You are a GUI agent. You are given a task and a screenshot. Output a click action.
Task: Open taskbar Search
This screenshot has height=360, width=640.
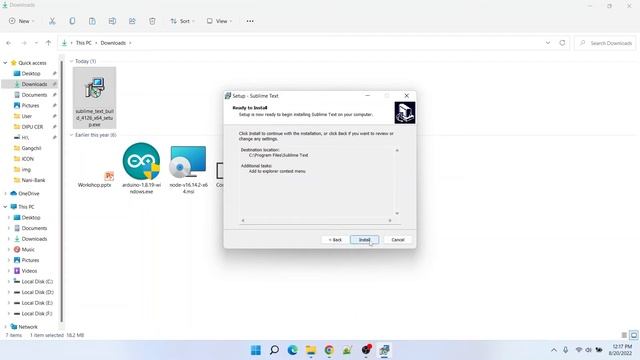[x=274, y=350]
